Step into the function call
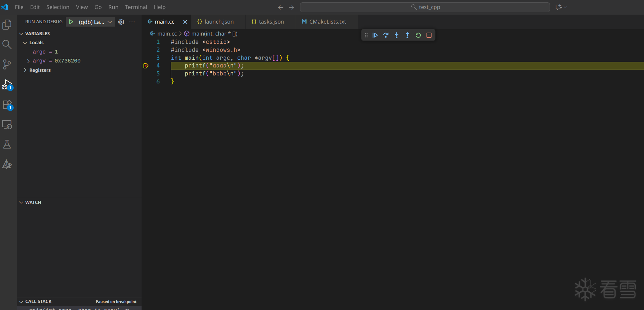 396,35
